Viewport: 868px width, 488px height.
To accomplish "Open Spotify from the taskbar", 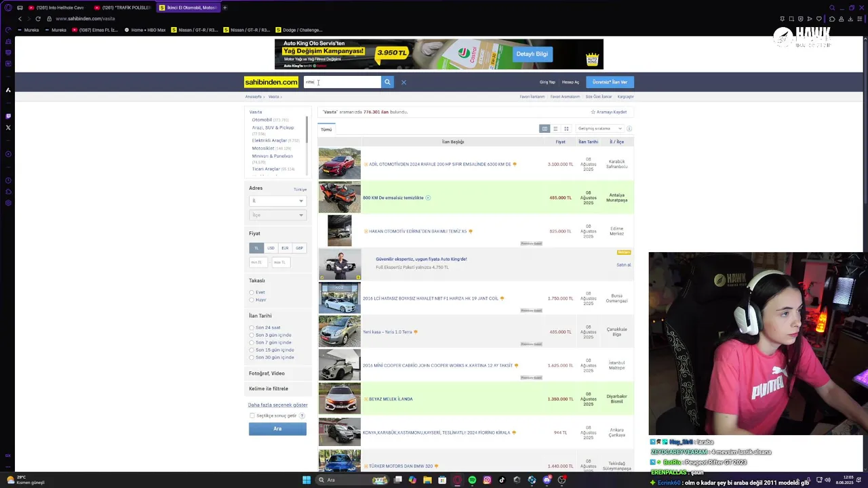I will (472, 480).
